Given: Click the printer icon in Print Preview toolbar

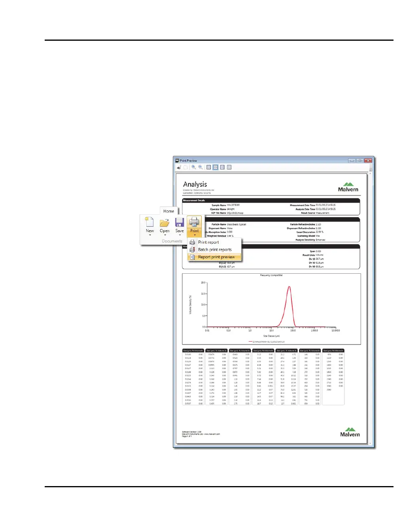Looking at the screenshot, I should (x=179, y=167).
